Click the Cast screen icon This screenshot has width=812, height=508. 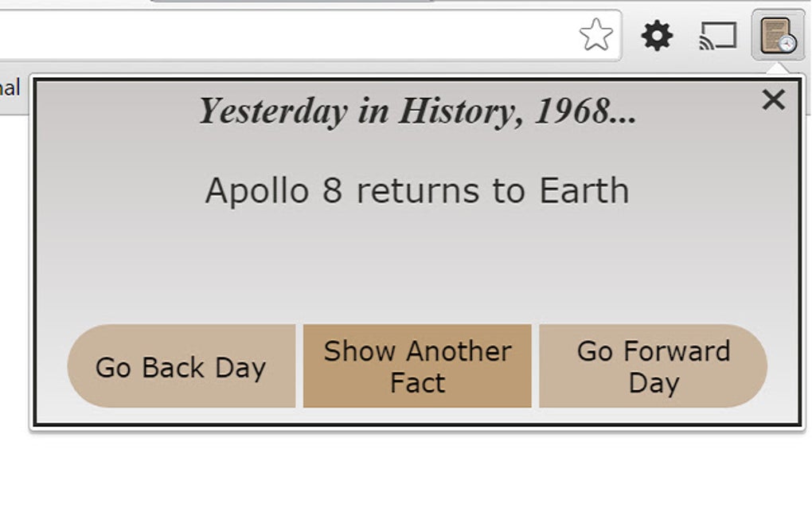(717, 36)
